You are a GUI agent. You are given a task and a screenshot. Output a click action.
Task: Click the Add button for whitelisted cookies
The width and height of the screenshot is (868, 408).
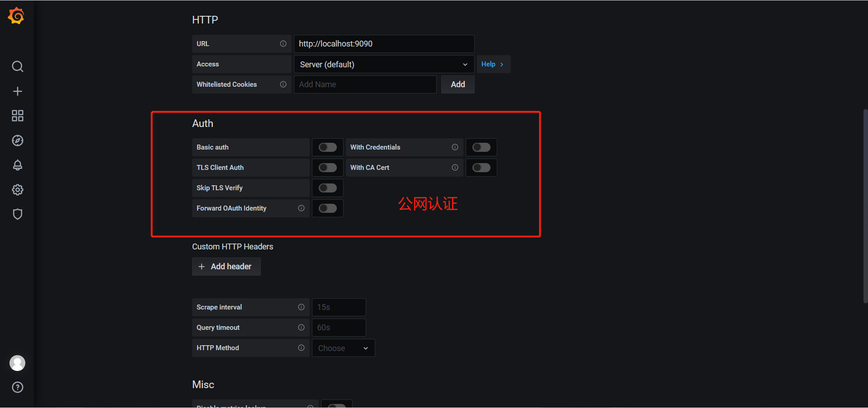(x=458, y=84)
